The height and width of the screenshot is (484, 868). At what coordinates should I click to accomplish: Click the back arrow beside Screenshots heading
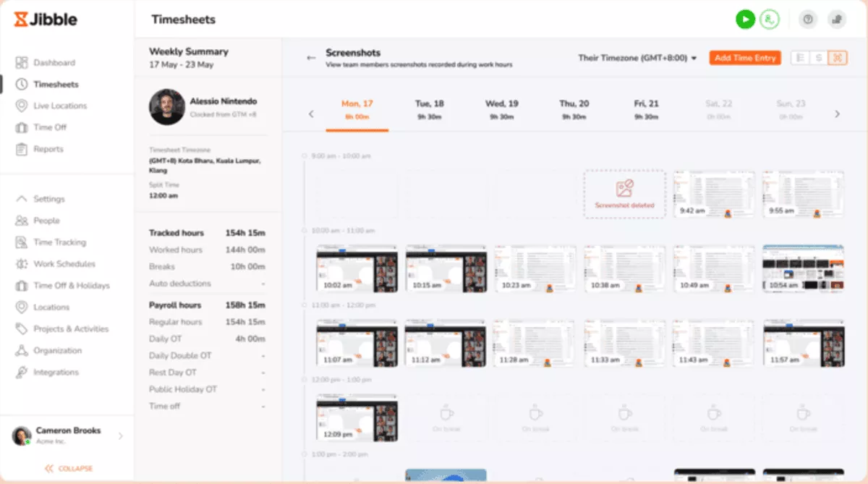point(311,58)
